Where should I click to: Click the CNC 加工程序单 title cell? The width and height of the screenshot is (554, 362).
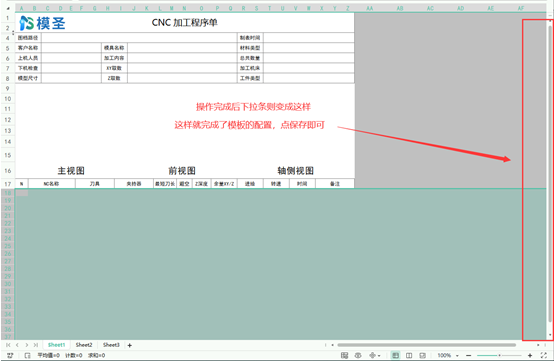(184, 23)
